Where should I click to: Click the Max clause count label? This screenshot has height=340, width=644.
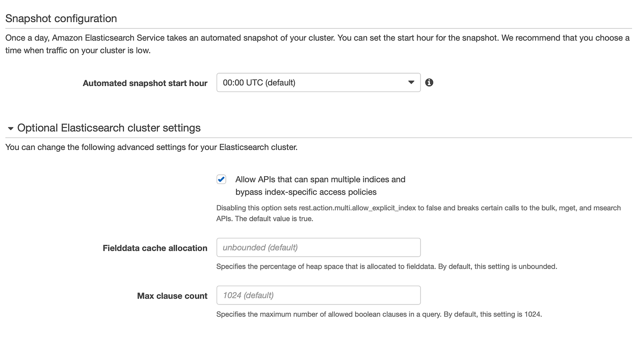tap(172, 296)
